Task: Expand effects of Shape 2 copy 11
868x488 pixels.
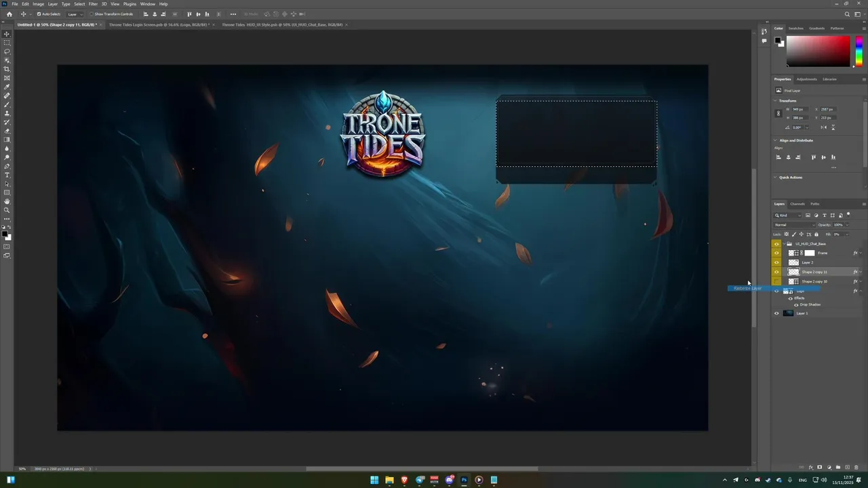Action: click(x=861, y=272)
